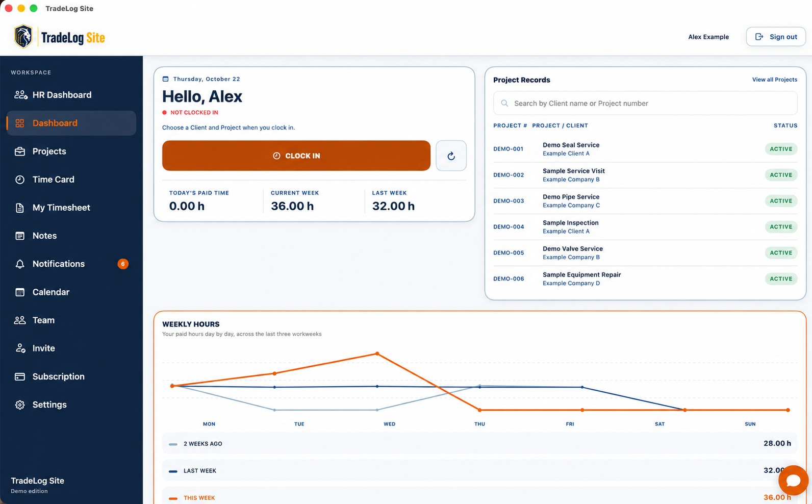Viewport: 812px width, 504px height.
Task: Click the Settings gear icon
Action: coord(20,405)
